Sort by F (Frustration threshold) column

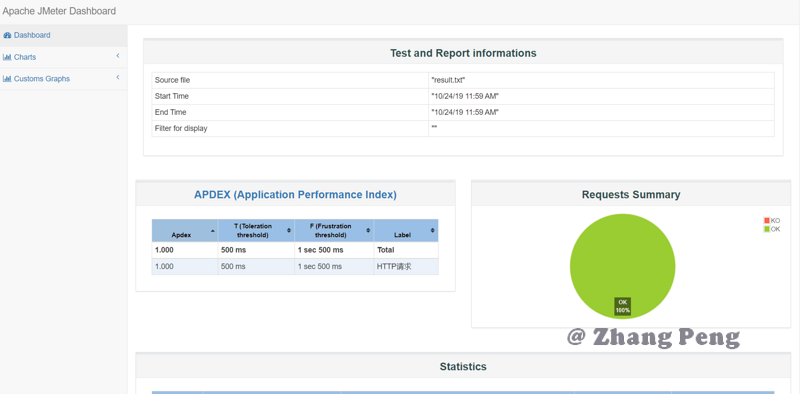click(x=334, y=231)
